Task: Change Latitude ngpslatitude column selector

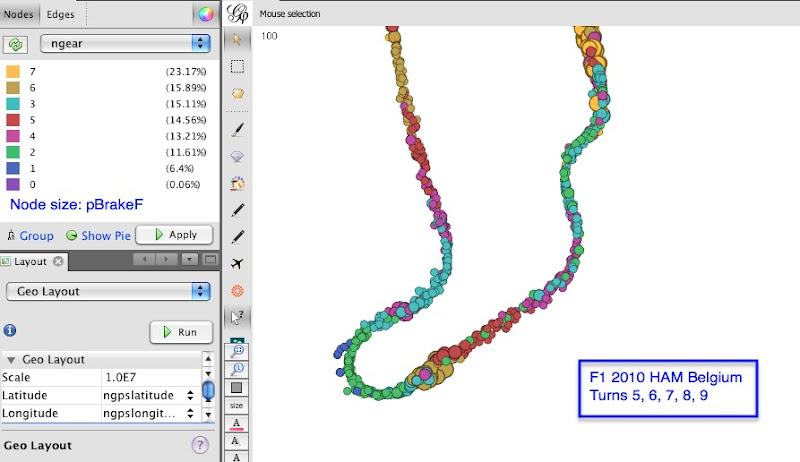Action: coord(148,395)
